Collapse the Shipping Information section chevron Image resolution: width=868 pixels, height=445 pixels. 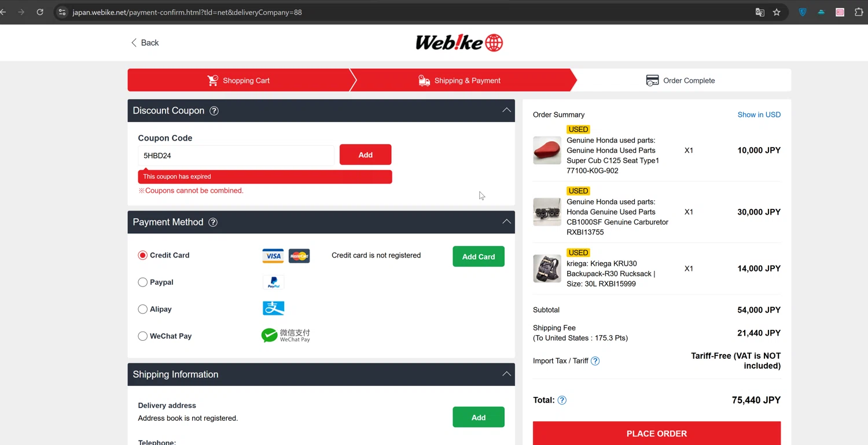pyautogui.click(x=506, y=374)
